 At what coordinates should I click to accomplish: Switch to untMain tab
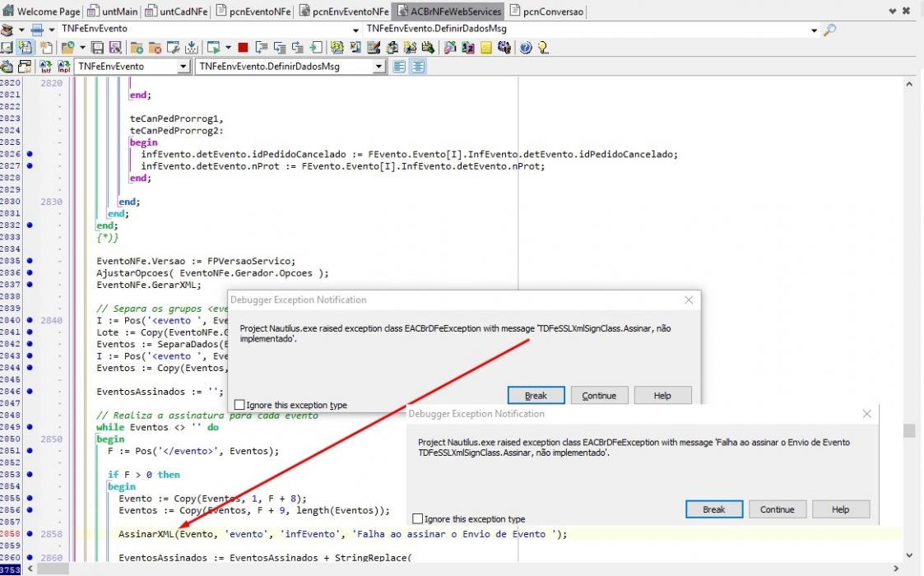pos(112,12)
